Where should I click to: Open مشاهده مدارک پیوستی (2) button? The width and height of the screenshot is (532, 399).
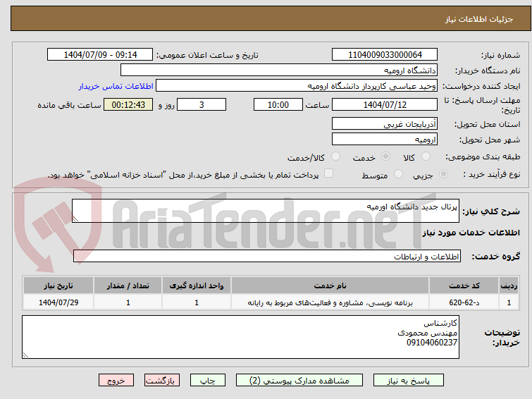pyautogui.click(x=299, y=381)
